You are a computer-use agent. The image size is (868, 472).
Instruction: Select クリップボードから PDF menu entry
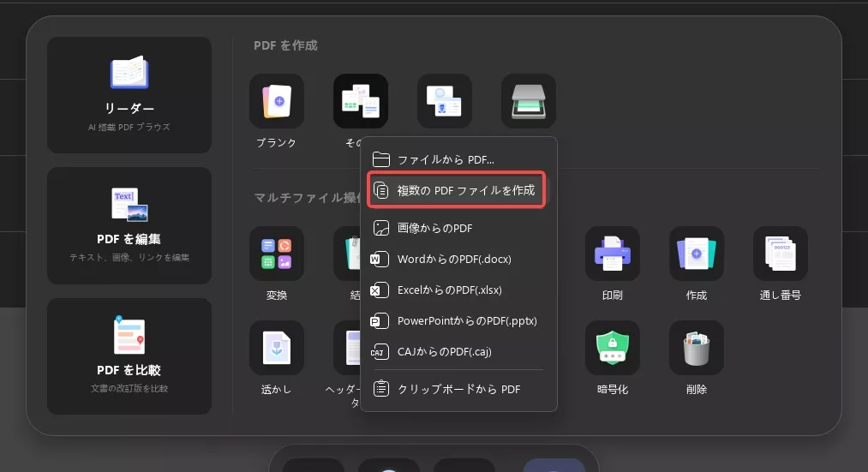[458, 389]
